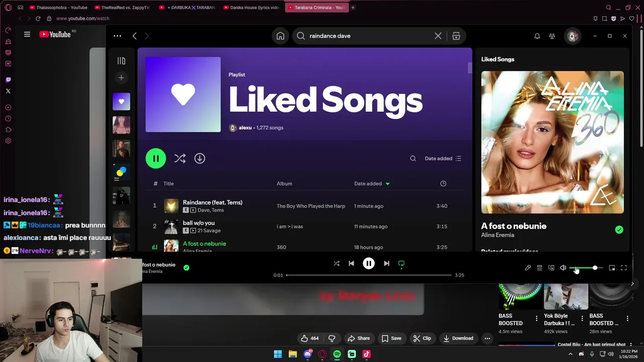Like the YouTube video with 464 likes
This screenshot has width=644, height=362.
(x=309, y=338)
